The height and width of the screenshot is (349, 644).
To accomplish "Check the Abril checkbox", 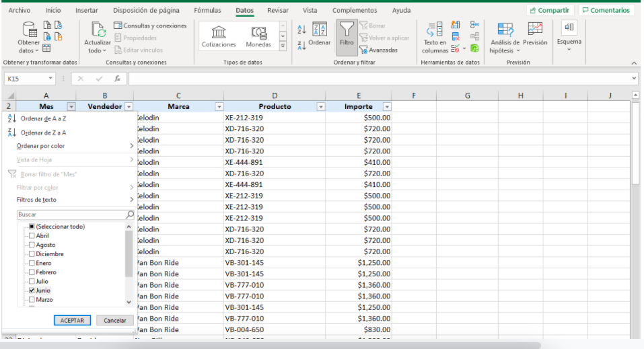I will 32,235.
